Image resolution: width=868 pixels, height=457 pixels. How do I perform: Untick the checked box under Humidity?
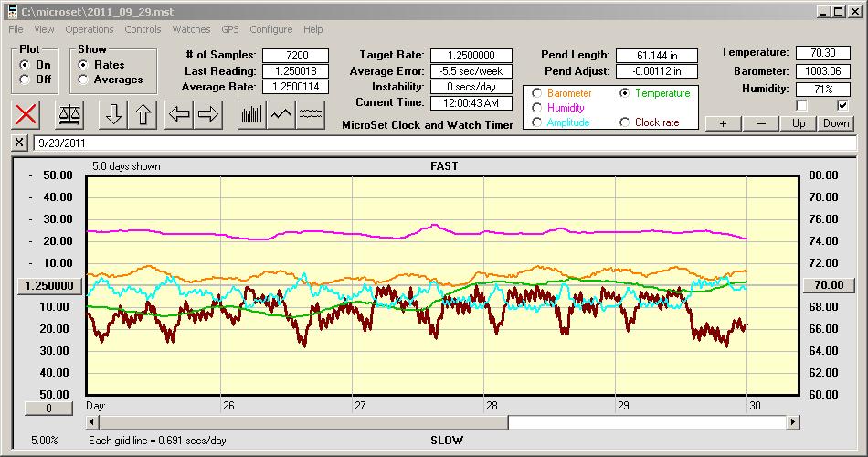coord(842,105)
